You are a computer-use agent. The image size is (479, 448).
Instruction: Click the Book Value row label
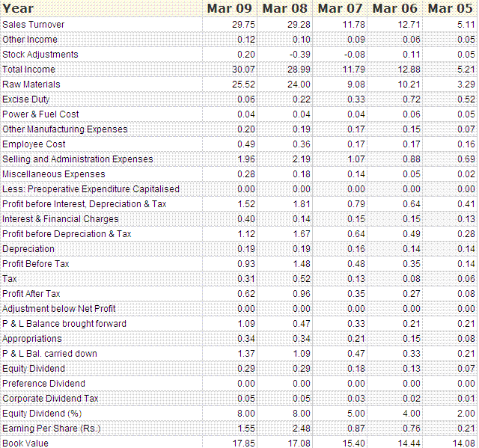25,443
